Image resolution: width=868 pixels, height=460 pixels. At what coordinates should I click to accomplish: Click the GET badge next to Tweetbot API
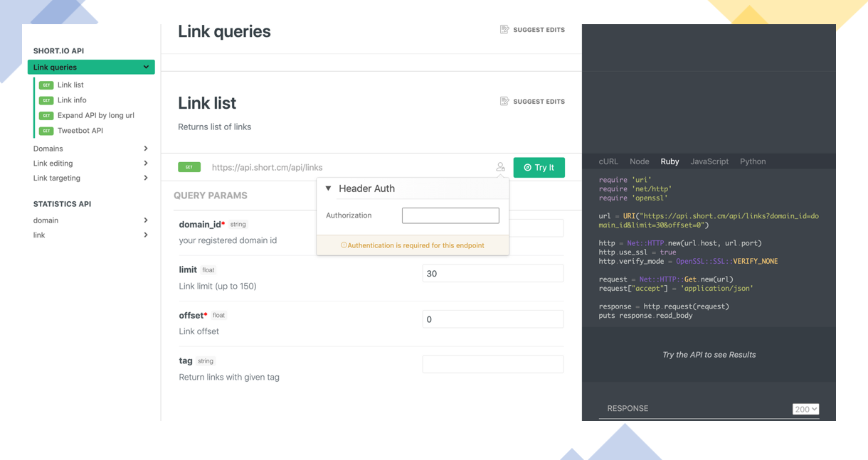[x=46, y=131]
